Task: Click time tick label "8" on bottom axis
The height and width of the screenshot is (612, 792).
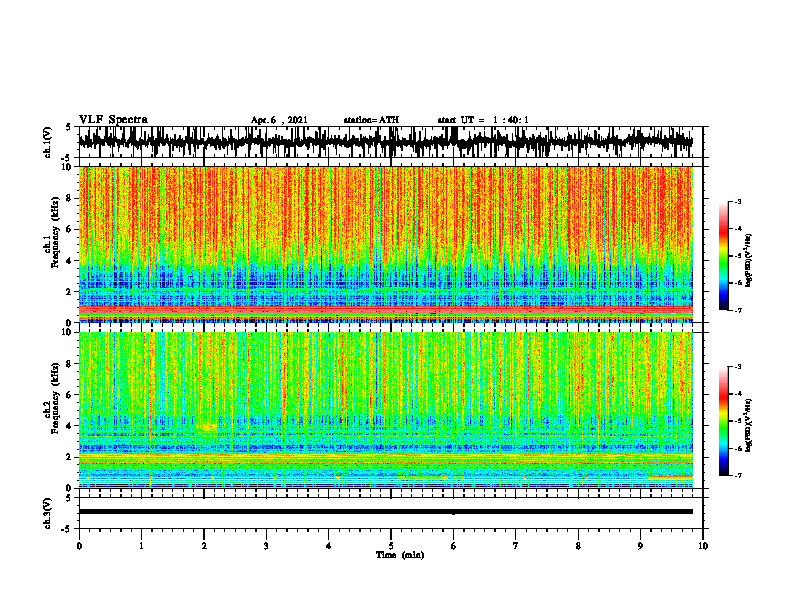Action: (x=578, y=546)
